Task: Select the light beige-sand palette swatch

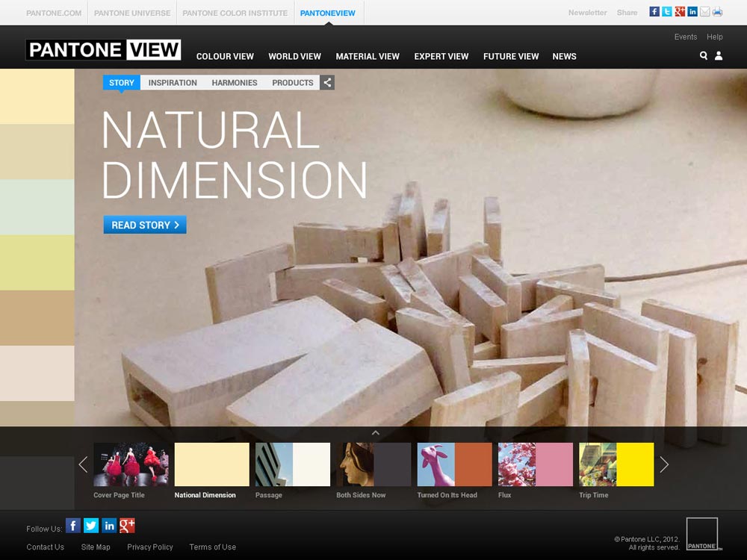Action: click(x=37, y=152)
